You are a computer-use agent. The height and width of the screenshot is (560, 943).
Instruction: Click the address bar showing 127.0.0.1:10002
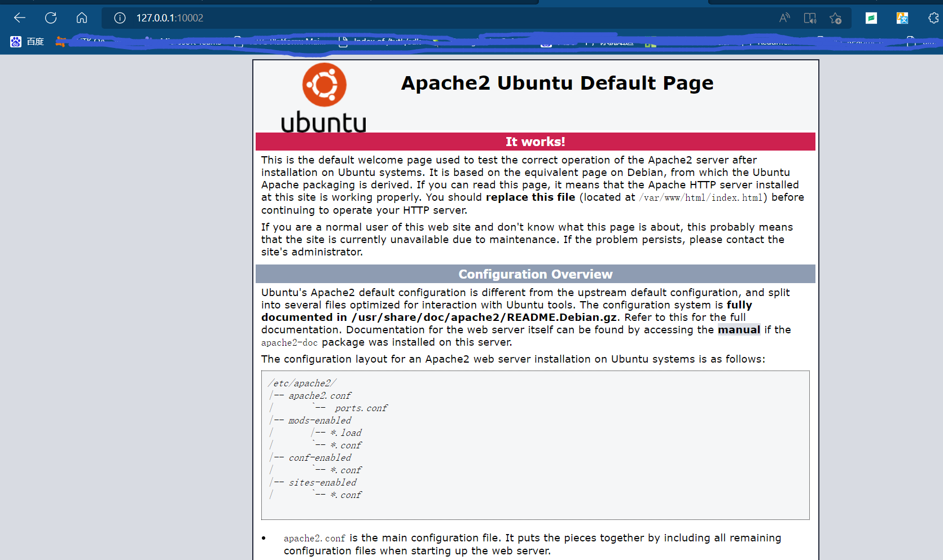tap(395, 18)
